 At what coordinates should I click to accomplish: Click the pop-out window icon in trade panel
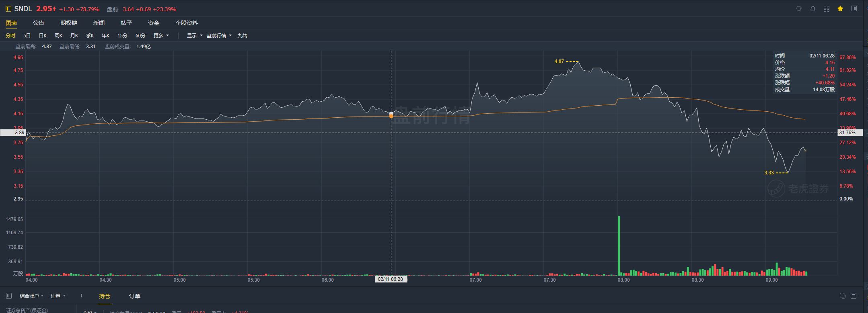(842, 296)
